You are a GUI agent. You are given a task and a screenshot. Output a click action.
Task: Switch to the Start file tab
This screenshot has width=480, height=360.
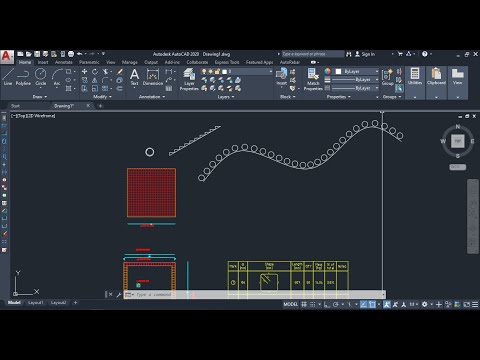(x=15, y=106)
